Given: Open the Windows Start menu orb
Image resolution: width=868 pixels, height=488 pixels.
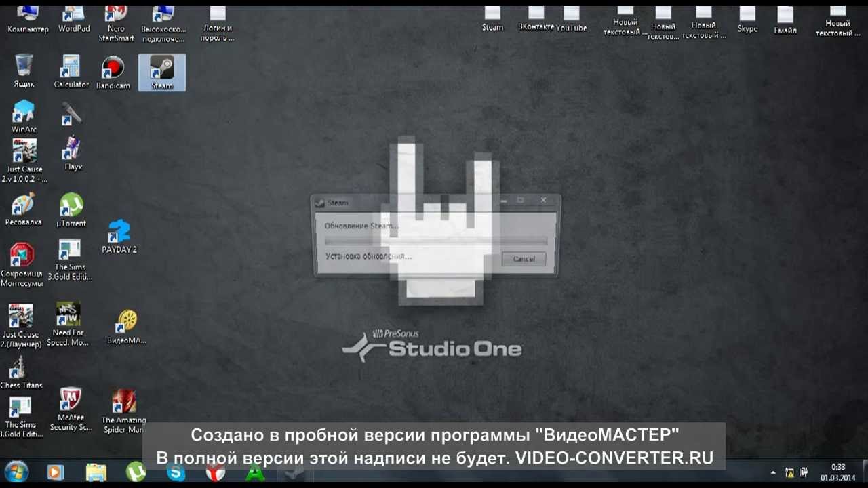Looking at the screenshot, I should coord(16,472).
